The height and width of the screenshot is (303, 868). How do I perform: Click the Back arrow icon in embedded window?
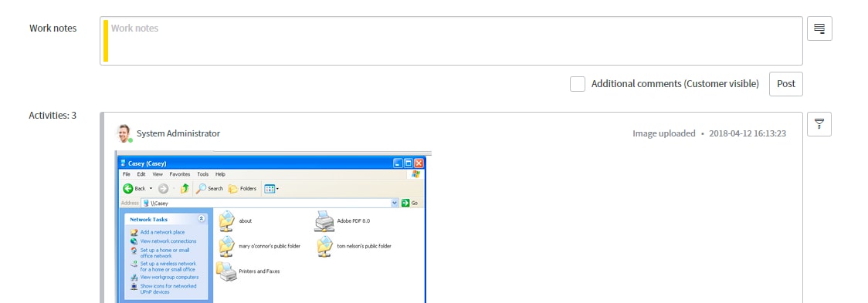128,189
